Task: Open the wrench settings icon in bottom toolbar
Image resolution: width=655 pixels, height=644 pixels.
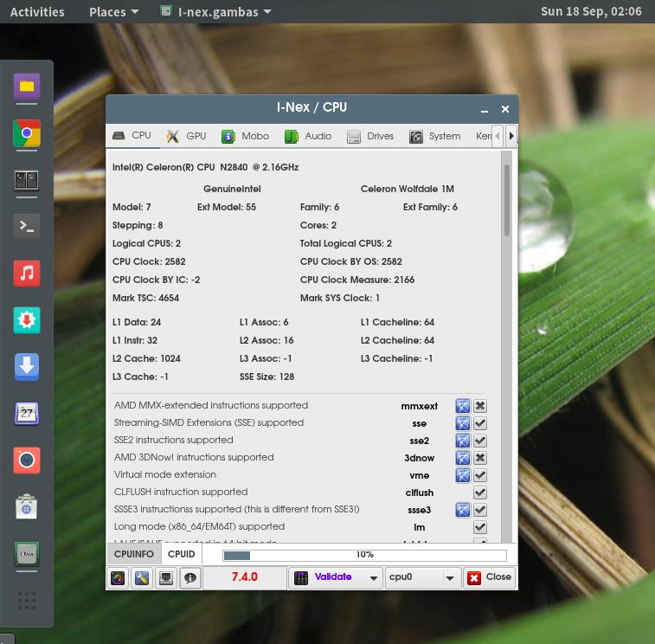Action: pos(142,578)
